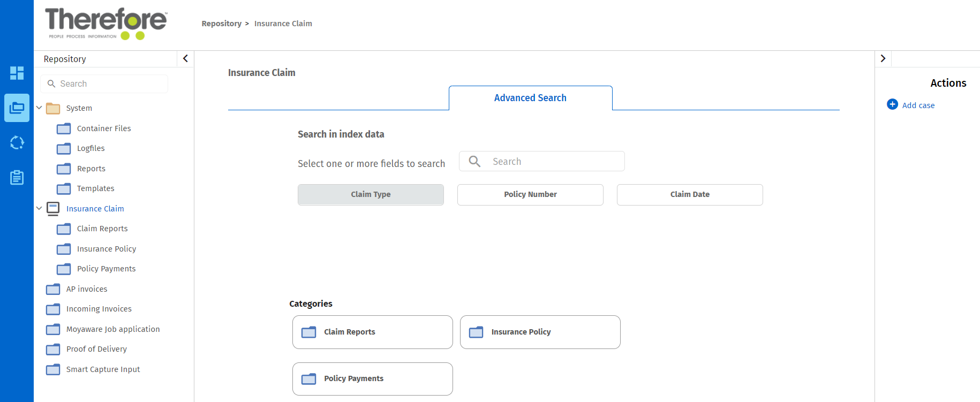Toggle the Claim Type search field
This screenshot has width=980, height=402.
coord(371,194)
